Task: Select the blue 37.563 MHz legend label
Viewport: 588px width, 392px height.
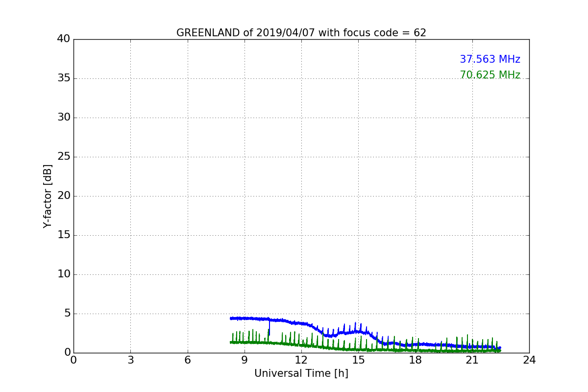Action: [490, 59]
